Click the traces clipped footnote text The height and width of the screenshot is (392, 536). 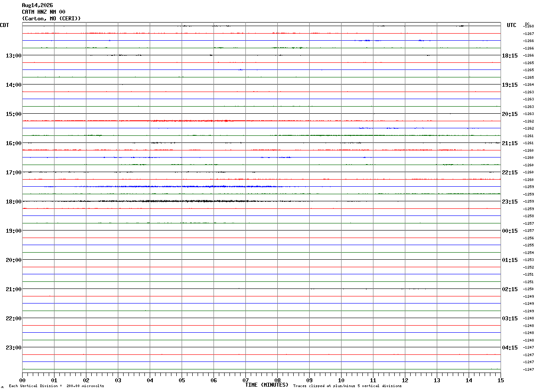[x=347, y=386]
